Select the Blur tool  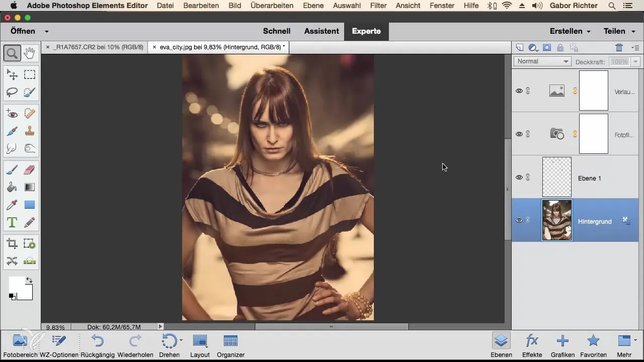(x=12, y=148)
